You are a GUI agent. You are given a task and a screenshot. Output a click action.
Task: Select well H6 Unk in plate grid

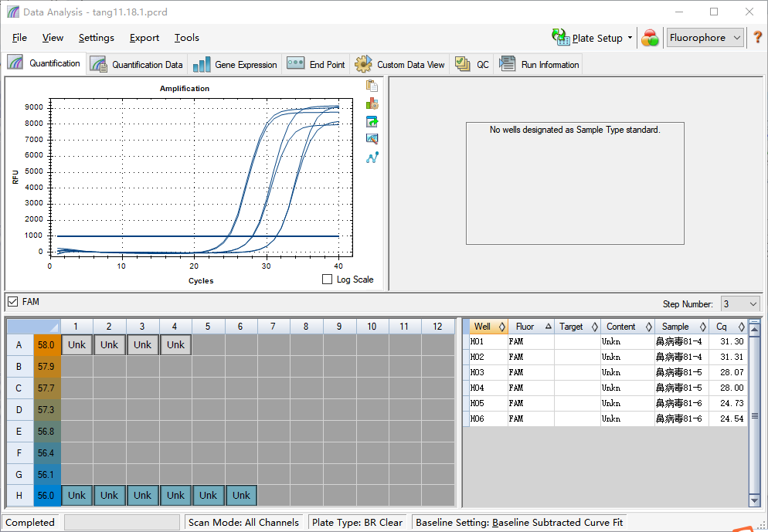pos(241,495)
